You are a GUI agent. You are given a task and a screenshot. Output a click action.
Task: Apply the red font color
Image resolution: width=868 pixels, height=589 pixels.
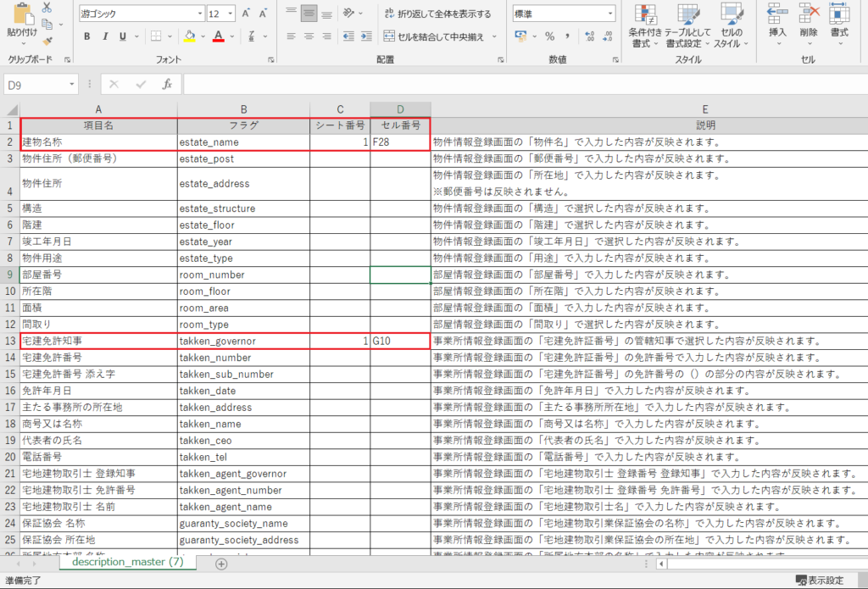point(219,36)
